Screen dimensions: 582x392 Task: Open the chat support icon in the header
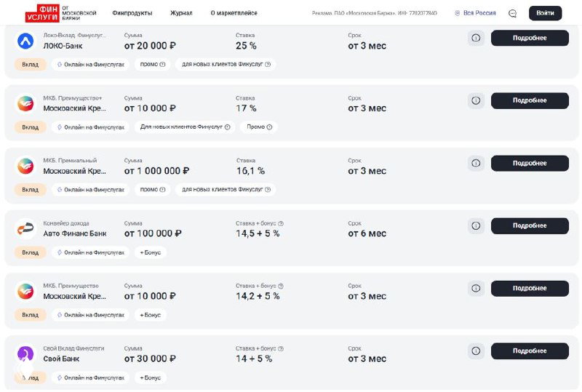[512, 13]
